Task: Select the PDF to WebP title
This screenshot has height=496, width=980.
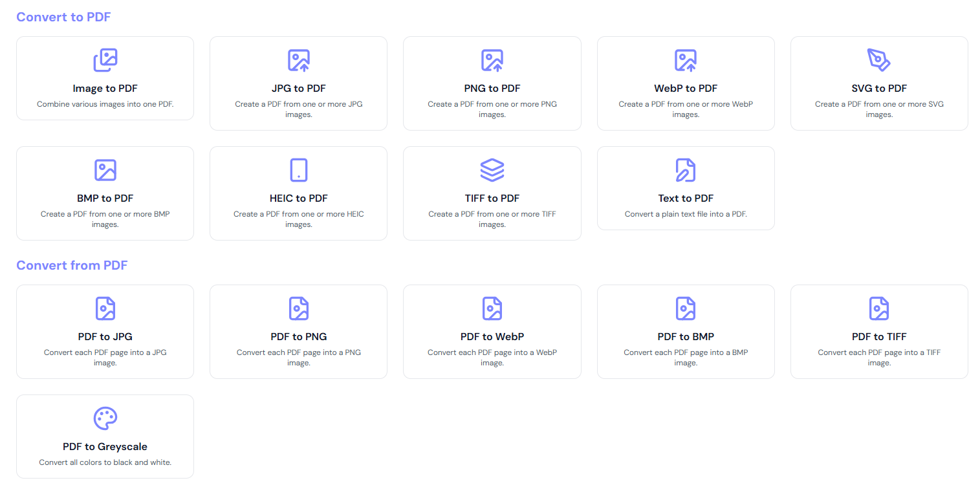Action: pyautogui.click(x=492, y=337)
